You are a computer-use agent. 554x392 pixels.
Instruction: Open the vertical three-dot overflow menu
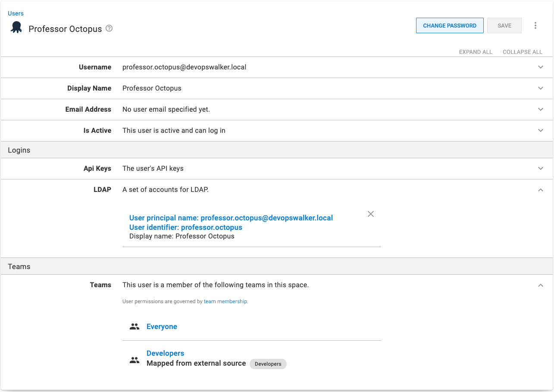535,25
